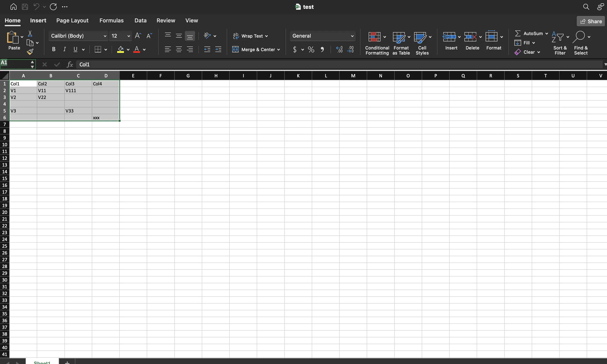The width and height of the screenshot is (607, 364).
Task: Switch to the Page Layout ribbon tab
Action: coord(72,20)
